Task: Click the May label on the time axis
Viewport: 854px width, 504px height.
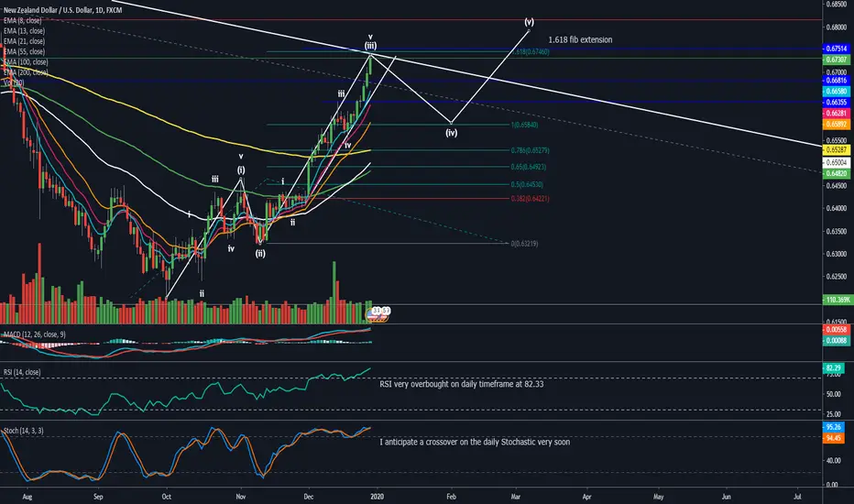Action: click(658, 497)
